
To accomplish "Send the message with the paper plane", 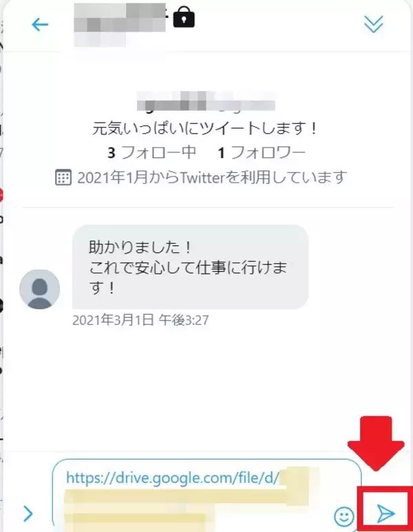I will [x=385, y=513].
